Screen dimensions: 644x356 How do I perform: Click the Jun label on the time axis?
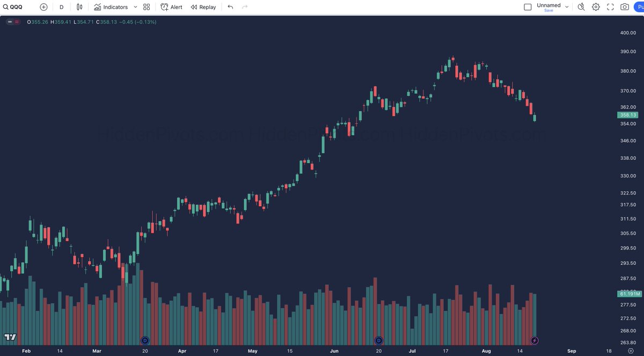click(x=334, y=351)
